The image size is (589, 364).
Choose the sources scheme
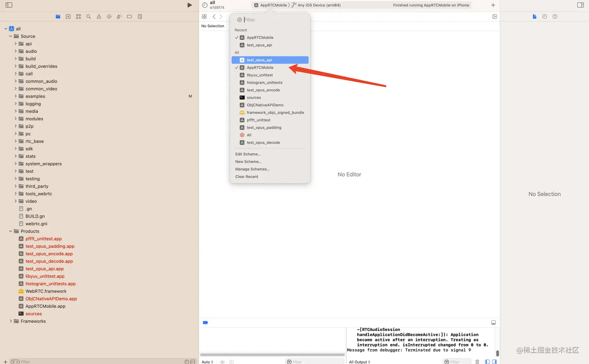pos(270,98)
